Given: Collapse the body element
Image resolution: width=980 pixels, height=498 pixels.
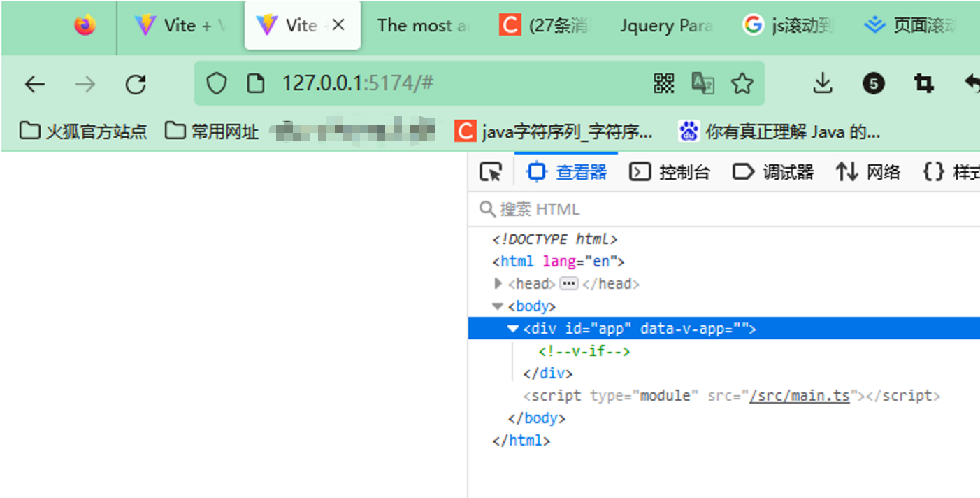Looking at the screenshot, I should click(x=498, y=306).
